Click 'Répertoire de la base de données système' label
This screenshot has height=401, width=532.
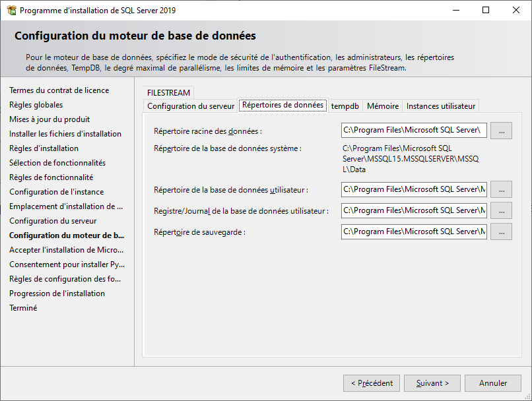[228, 148]
